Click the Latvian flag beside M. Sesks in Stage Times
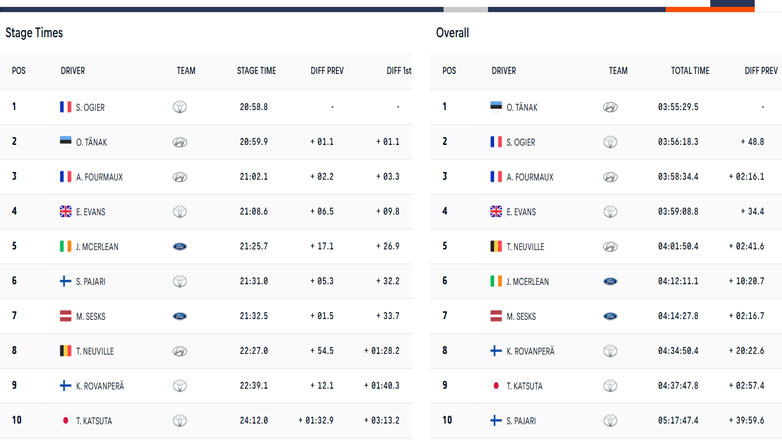 [x=66, y=316]
